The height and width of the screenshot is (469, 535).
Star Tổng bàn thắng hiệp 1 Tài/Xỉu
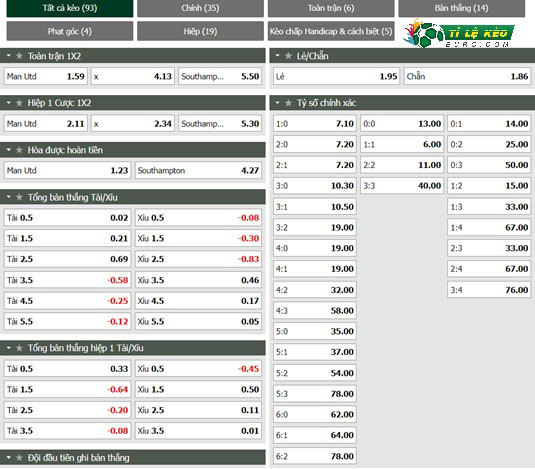coord(19,348)
